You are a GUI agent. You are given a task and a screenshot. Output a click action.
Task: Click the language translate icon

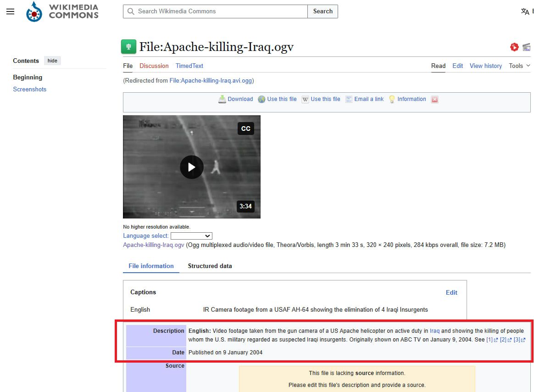pyautogui.click(x=525, y=11)
